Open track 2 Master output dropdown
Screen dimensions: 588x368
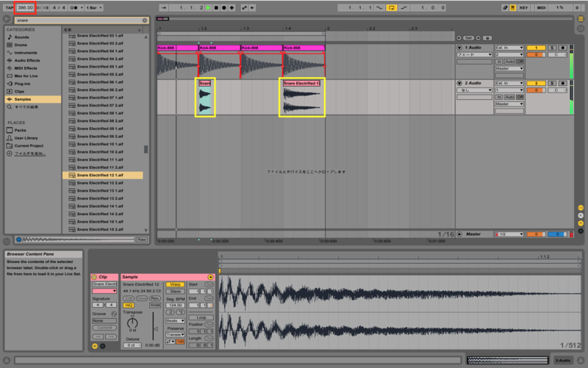[509, 104]
